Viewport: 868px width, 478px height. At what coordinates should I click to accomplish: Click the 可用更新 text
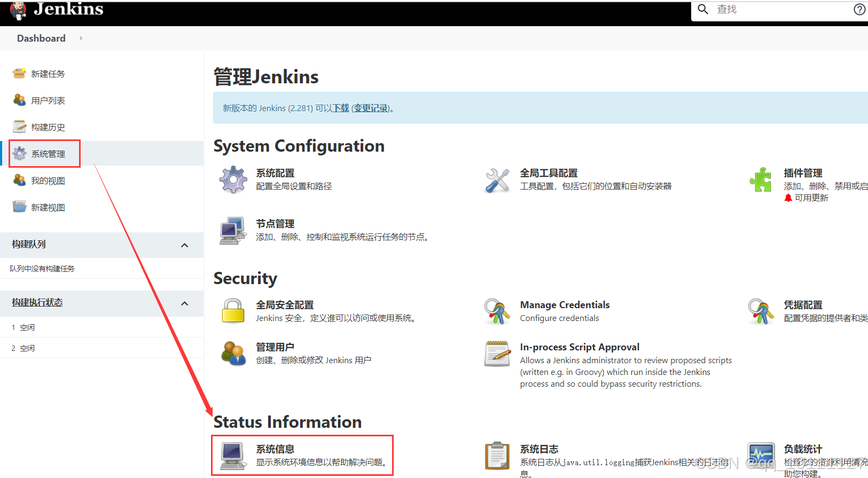pos(811,198)
